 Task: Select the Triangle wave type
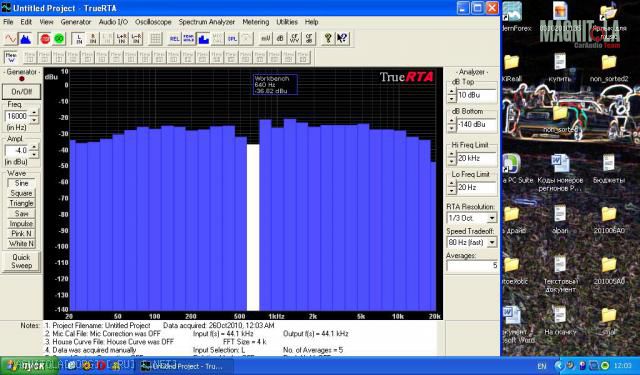pyautogui.click(x=22, y=203)
